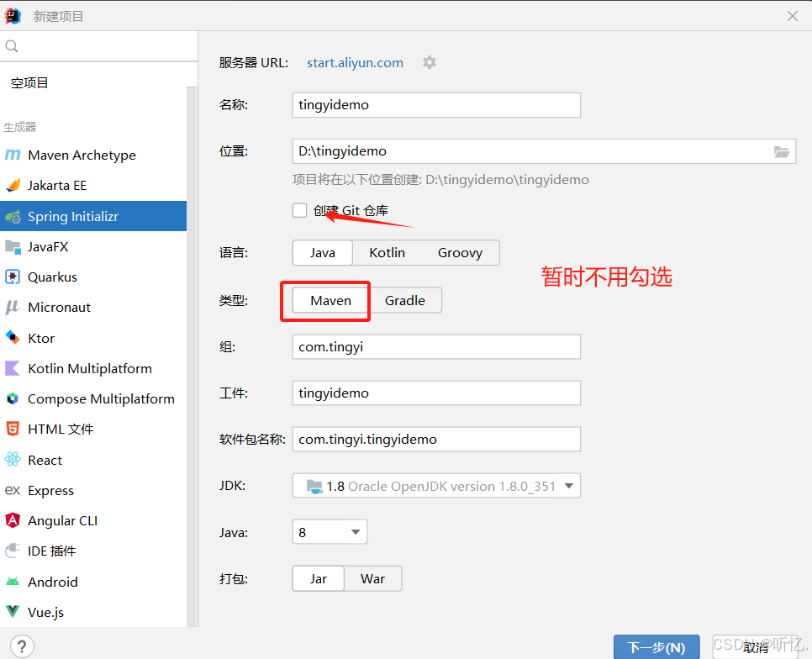Click the JavaFX folder icon
The width and height of the screenshot is (812, 659).
coord(13,246)
